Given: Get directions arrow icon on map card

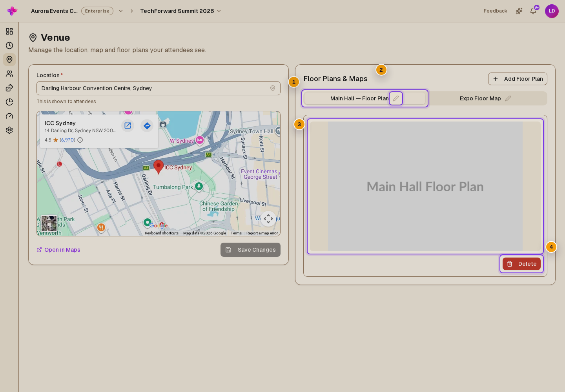Looking at the screenshot, I should point(147,125).
